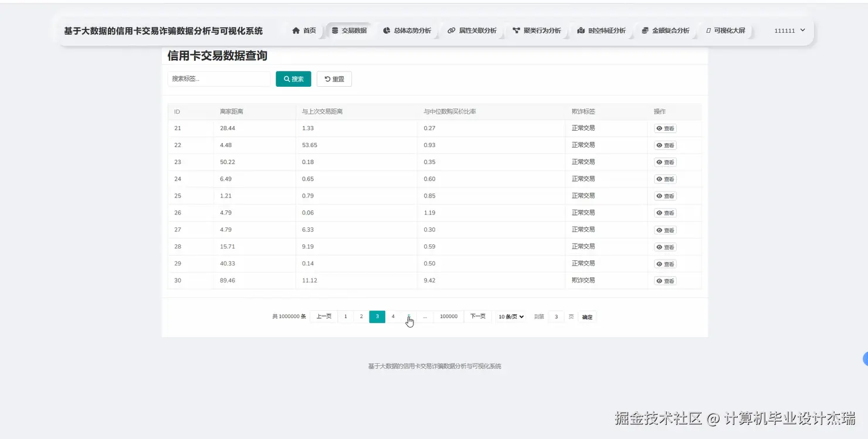The height and width of the screenshot is (439, 868).
Task: Click the 6.33 cell in row 27
Action: (308, 230)
